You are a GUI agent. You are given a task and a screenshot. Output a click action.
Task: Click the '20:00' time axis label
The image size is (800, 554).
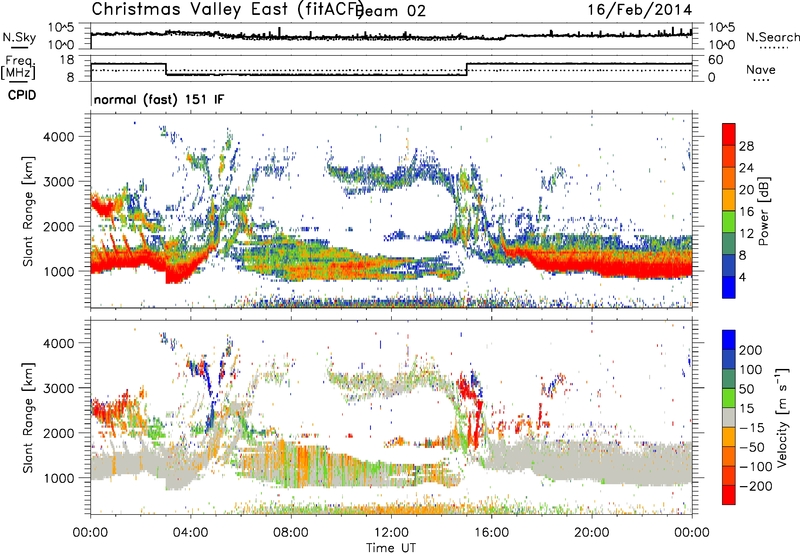[591, 532]
